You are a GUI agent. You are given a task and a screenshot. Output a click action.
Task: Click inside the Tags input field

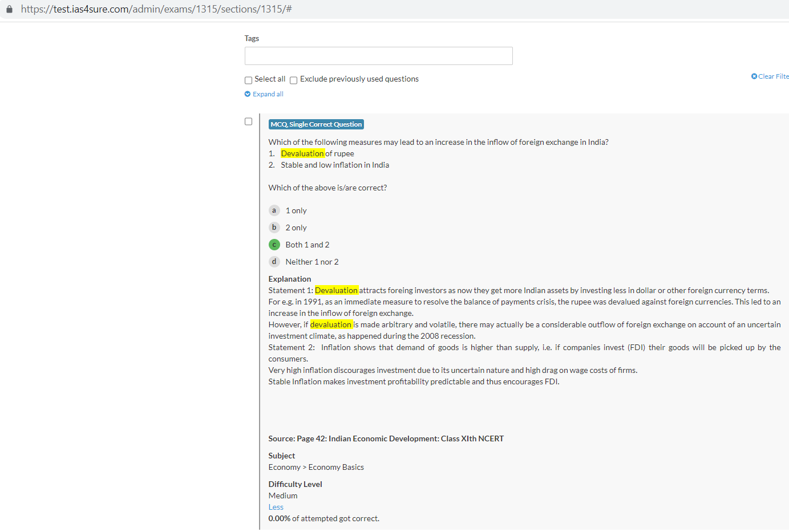378,56
